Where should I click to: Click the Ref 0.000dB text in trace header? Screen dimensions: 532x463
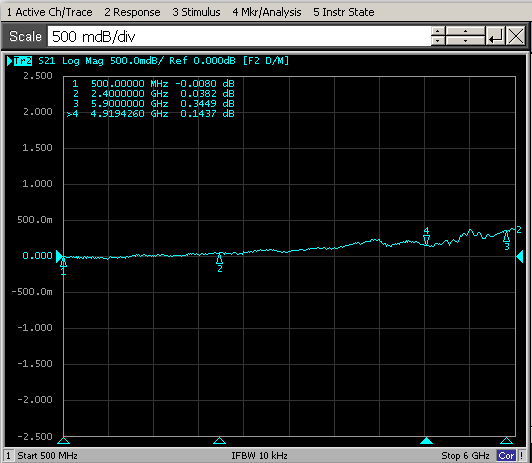coord(202,61)
